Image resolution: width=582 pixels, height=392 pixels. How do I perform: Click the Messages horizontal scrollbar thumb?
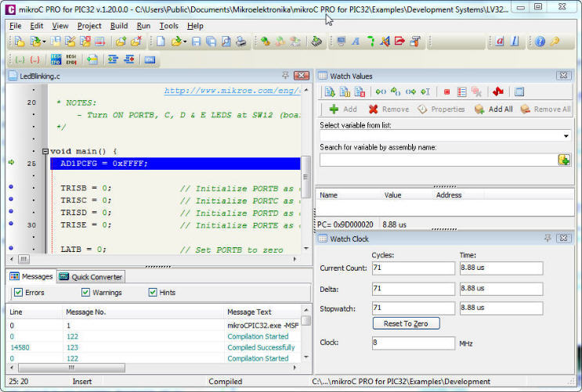(71, 367)
